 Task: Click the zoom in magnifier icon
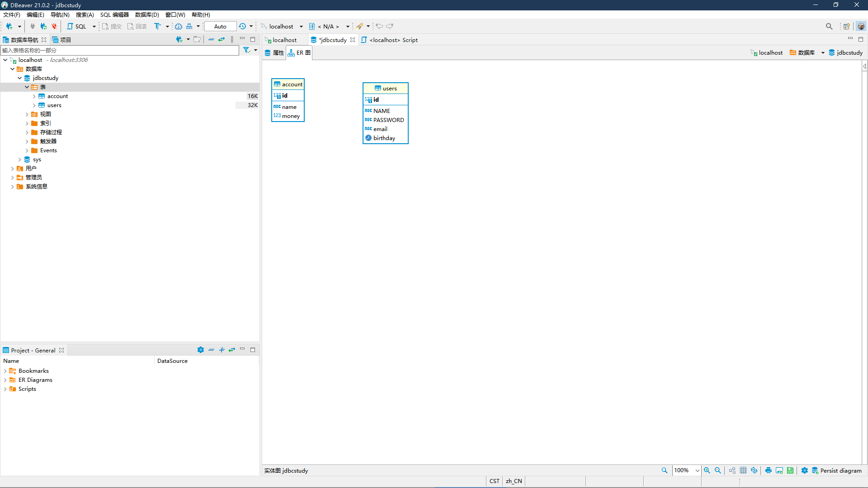click(707, 470)
